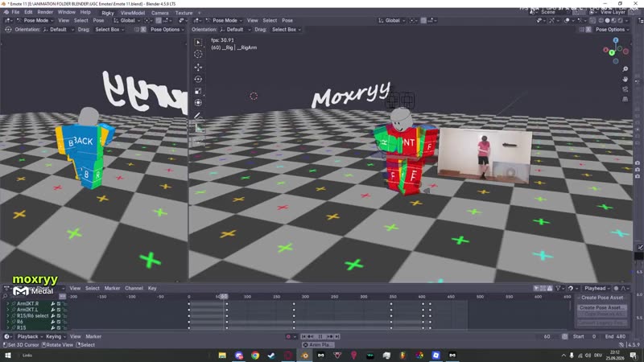Select the Transform tool in viewport toolbar
644x362 pixels.
click(x=198, y=103)
